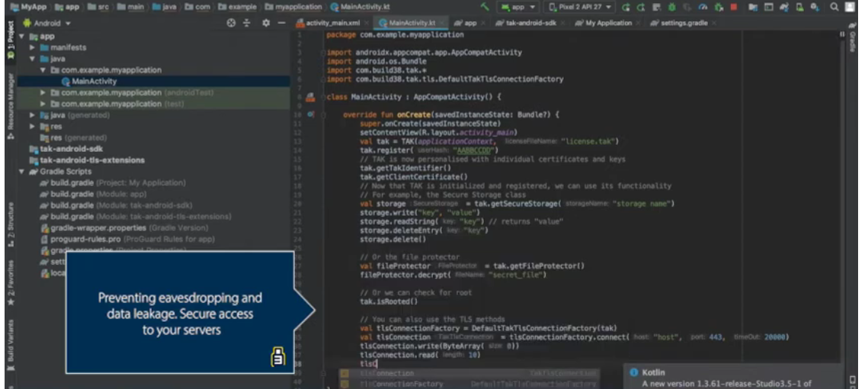The image size is (868, 389).
Task: Open the Favorites tool window
Action: click(10, 283)
